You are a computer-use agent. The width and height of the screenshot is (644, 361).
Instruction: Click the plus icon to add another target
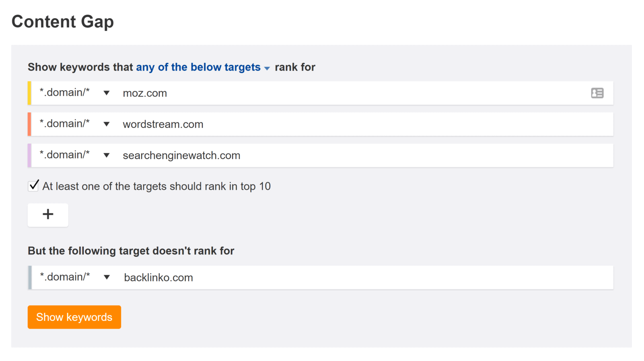click(x=48, y=215)
